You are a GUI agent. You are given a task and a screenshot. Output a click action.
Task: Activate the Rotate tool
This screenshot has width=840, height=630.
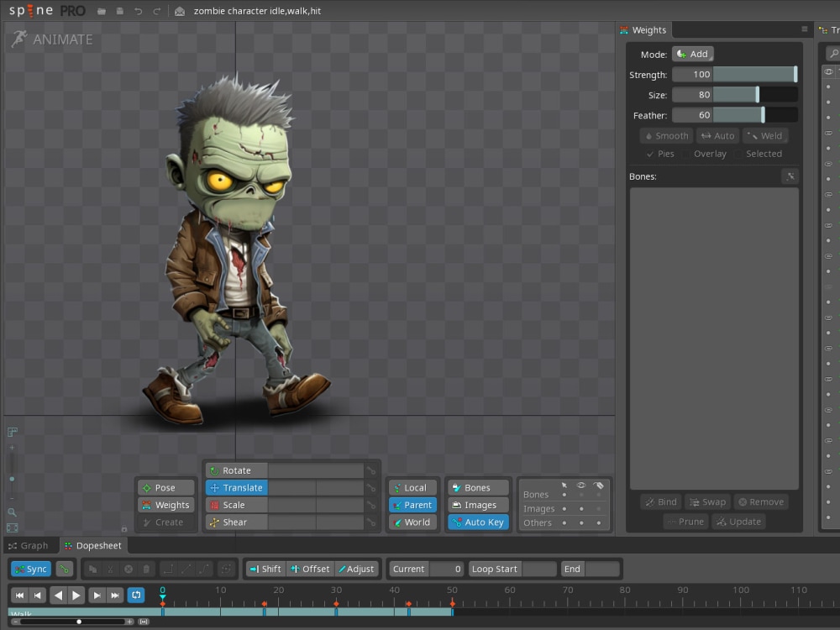[x=236, y=470]
